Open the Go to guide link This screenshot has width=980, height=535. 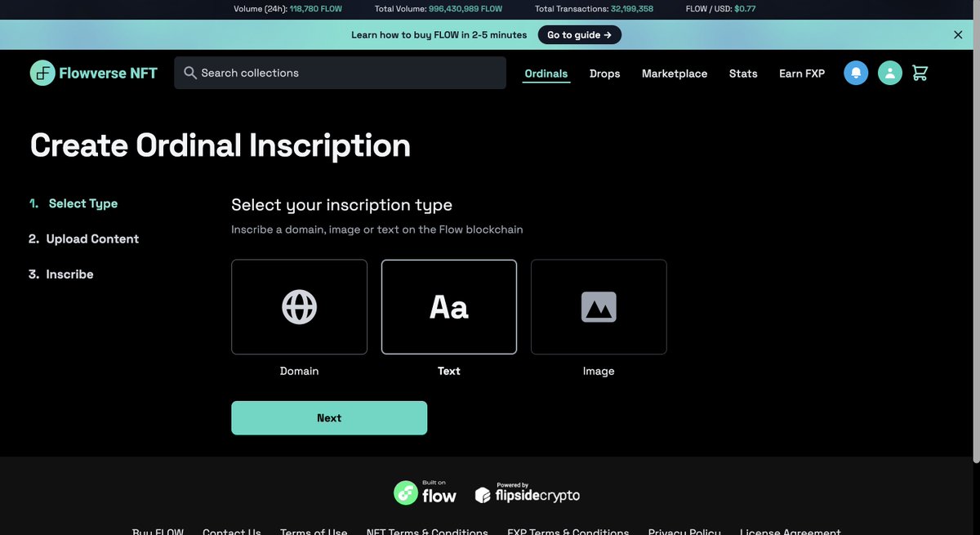[579, 33]
